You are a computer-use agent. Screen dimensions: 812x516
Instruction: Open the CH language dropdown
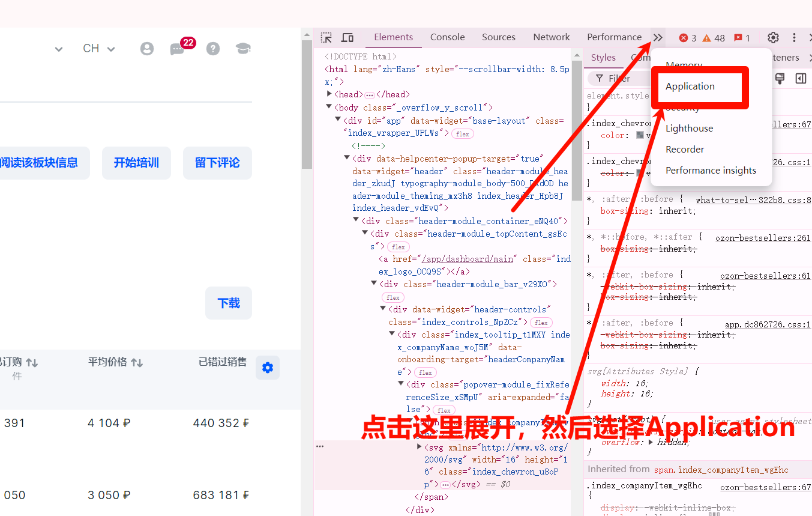coord(99,49)
